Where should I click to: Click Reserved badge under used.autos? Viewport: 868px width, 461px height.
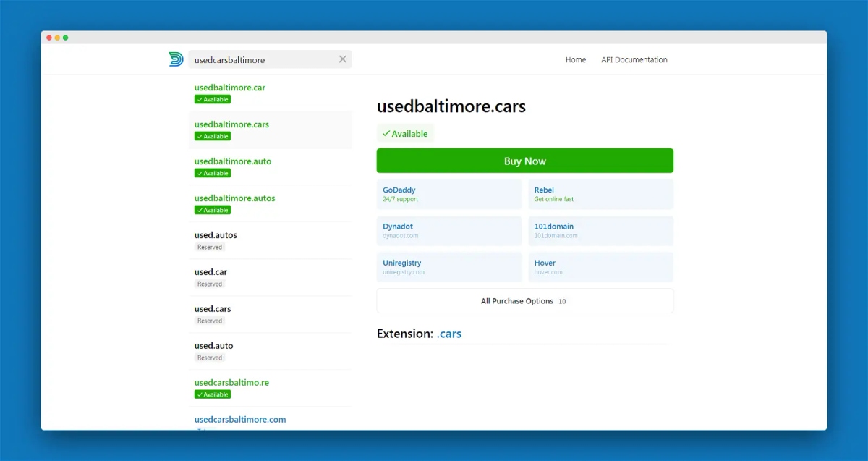coord(210,247)
